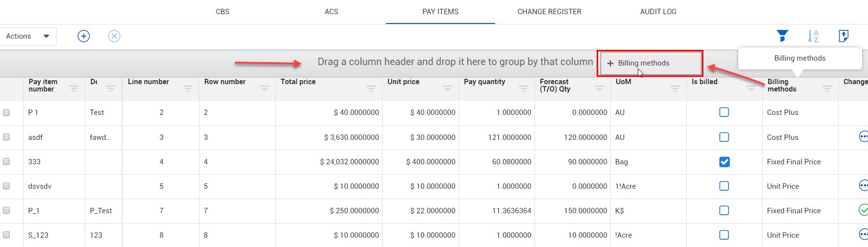Click the export icon in toolbar
This screenshot has height=247, width=868.
844,36
